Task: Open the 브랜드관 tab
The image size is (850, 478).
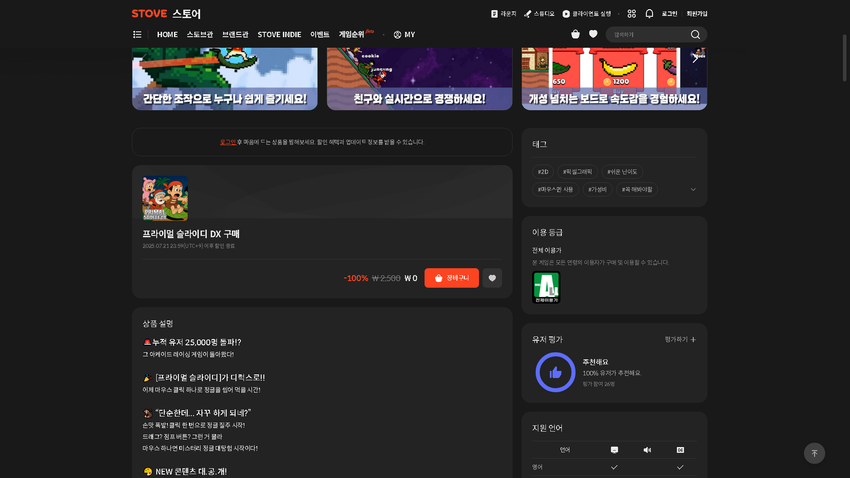Action: 235,34
